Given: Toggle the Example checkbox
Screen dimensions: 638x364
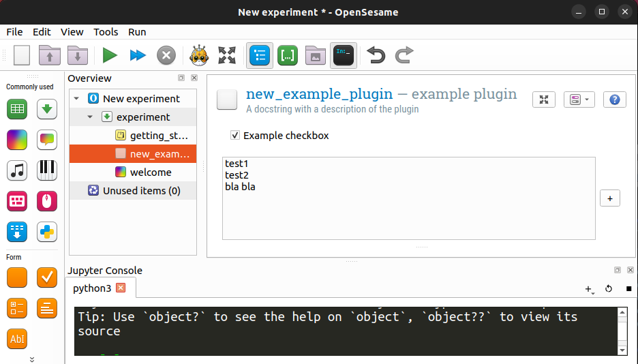Looking at the screenshot, I should point(235,136).
